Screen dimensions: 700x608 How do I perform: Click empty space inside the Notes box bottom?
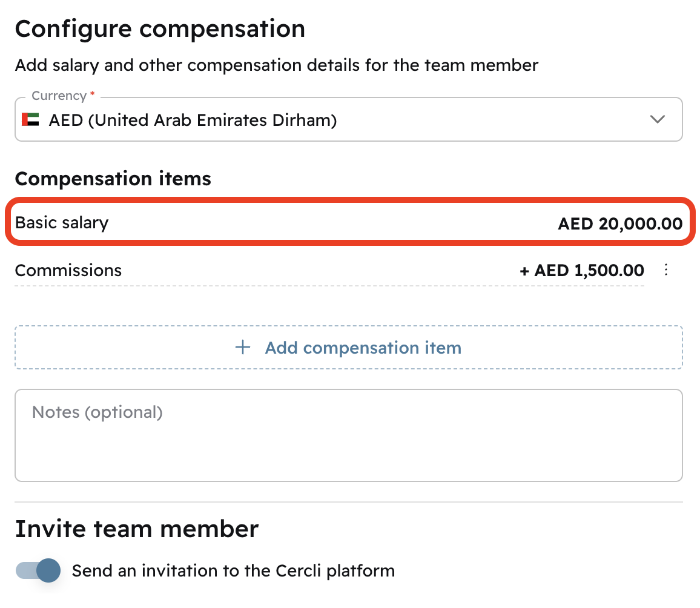[x=349, y=463]
